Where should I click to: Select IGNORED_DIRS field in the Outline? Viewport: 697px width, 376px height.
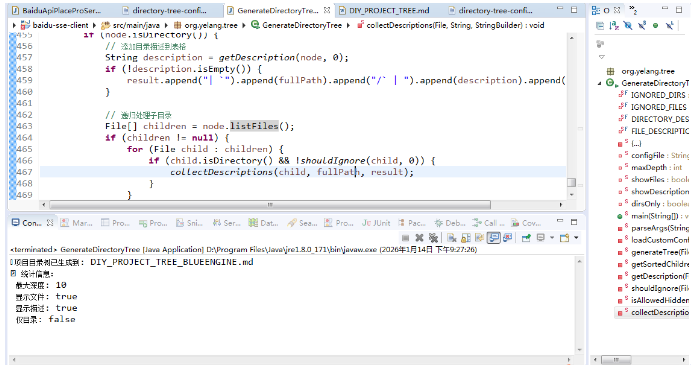point(658,95)
